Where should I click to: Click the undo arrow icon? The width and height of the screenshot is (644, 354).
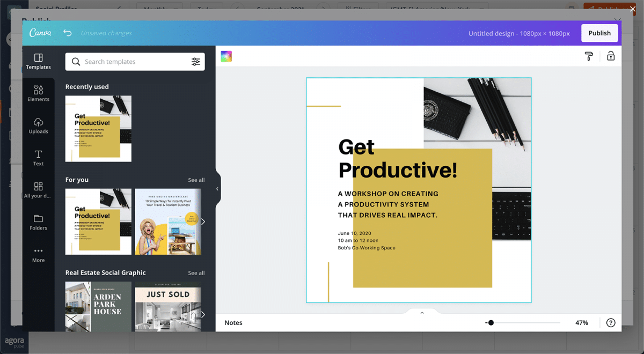point(67,33)
